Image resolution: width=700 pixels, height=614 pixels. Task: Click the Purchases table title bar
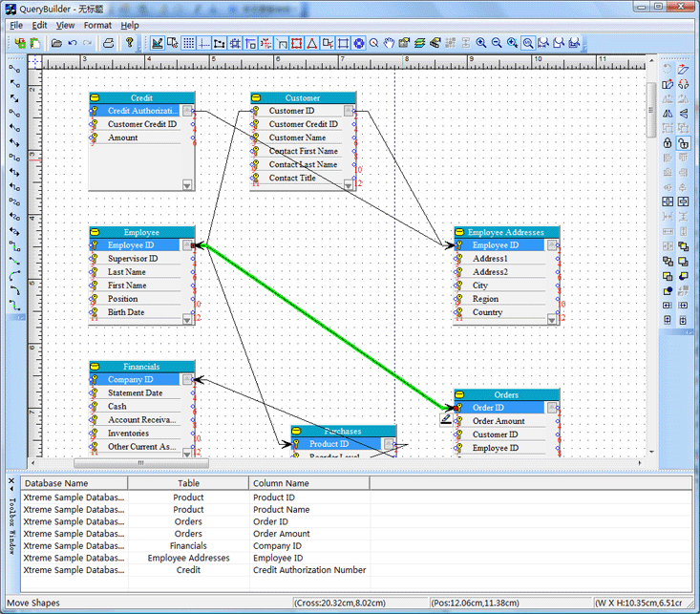343,432
